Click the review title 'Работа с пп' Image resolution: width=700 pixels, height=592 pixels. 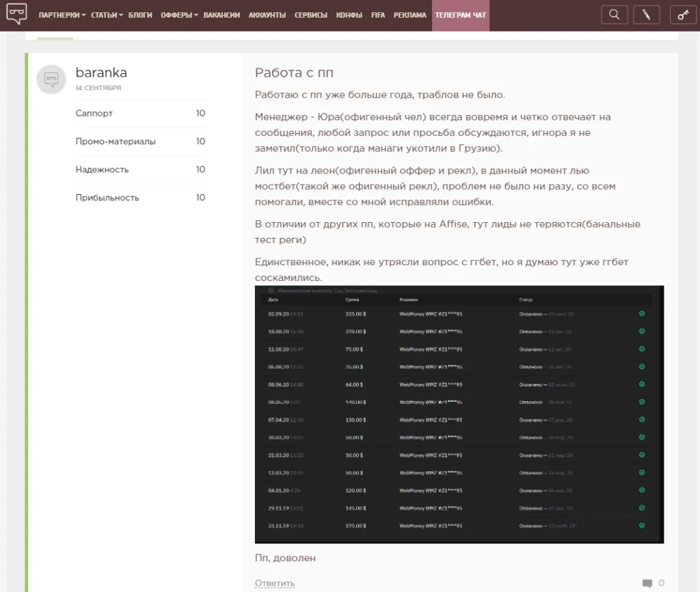coord(294,72)
